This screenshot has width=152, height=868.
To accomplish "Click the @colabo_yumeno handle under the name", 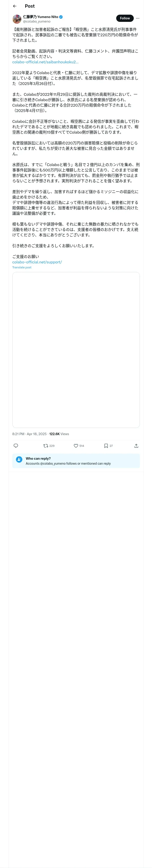I will 37,21.
